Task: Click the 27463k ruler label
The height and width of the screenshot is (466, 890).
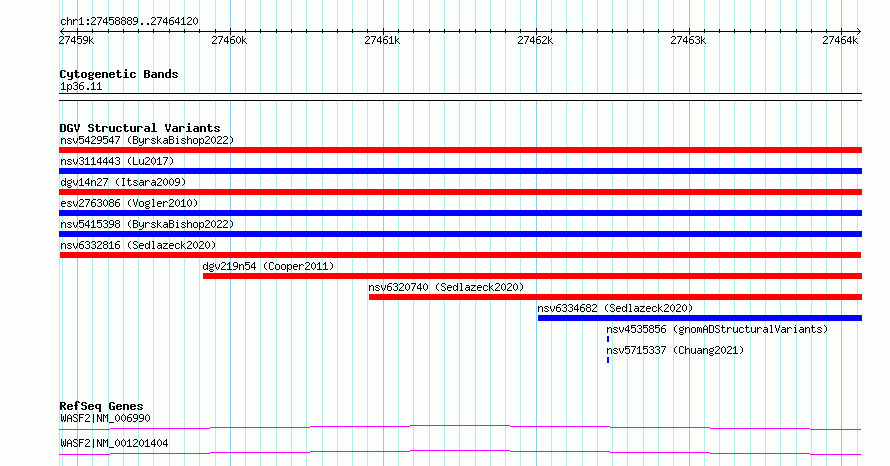Action: coord(689,40)
